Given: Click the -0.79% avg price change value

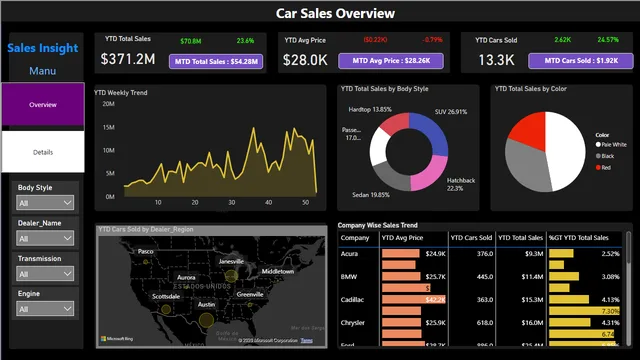Looking at the screenshot, I should pos(432,40).
